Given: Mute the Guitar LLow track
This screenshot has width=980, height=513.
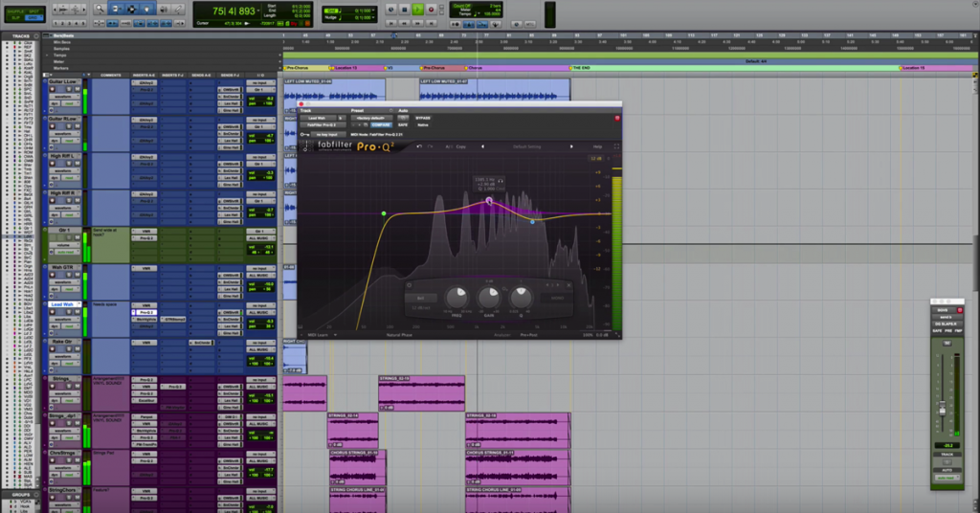Looking at the screenshot, I should 77,89.
